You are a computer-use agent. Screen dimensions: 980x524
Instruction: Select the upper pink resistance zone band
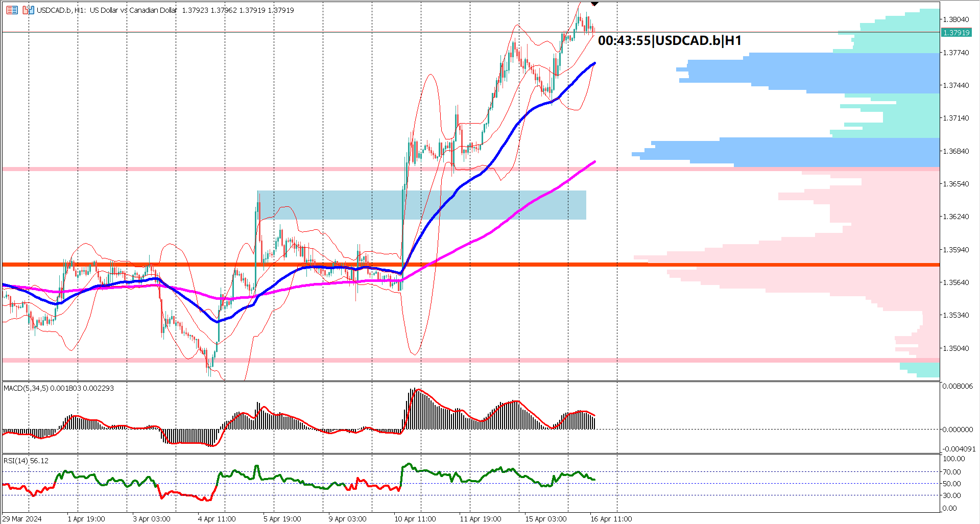click(204, 169)
